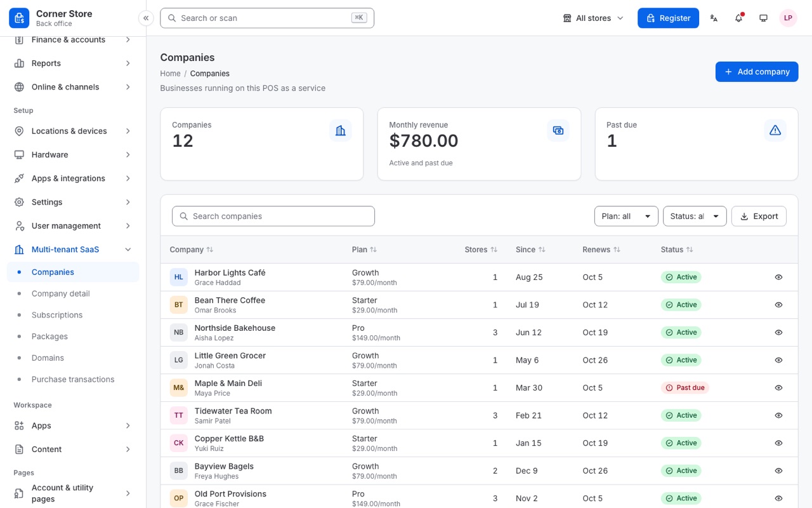Image resolution: width=812 pixels, height=508 pixels.
Task: Open Maple & Main Deli company name
Action: coord(228,383)
